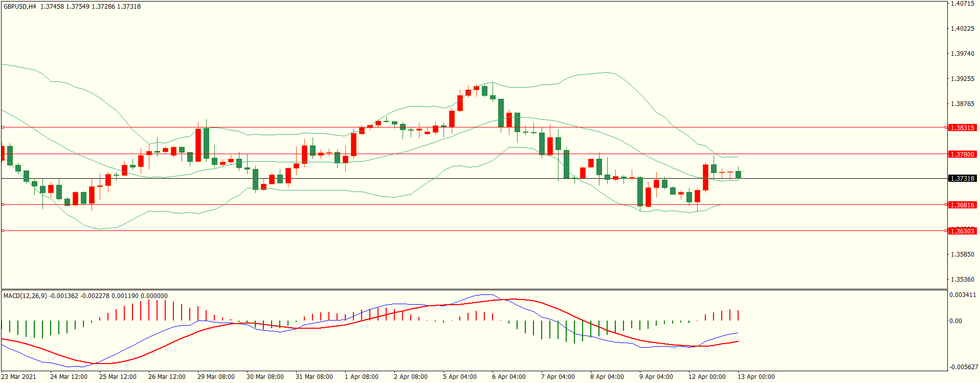The width and height of the screenshot is (980, 383).
Task: Click 1.39740 on the price scale
Action: click(962, 54)
